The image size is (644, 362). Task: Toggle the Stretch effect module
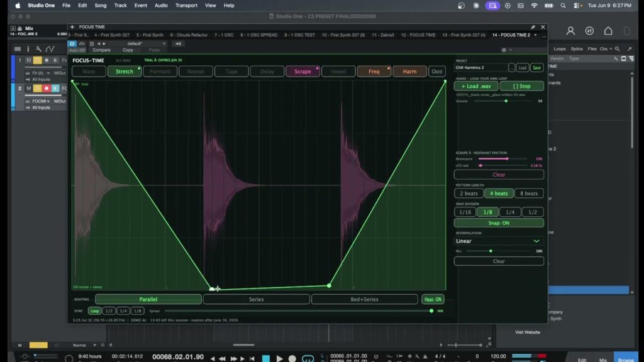click(x=124, y=72)
